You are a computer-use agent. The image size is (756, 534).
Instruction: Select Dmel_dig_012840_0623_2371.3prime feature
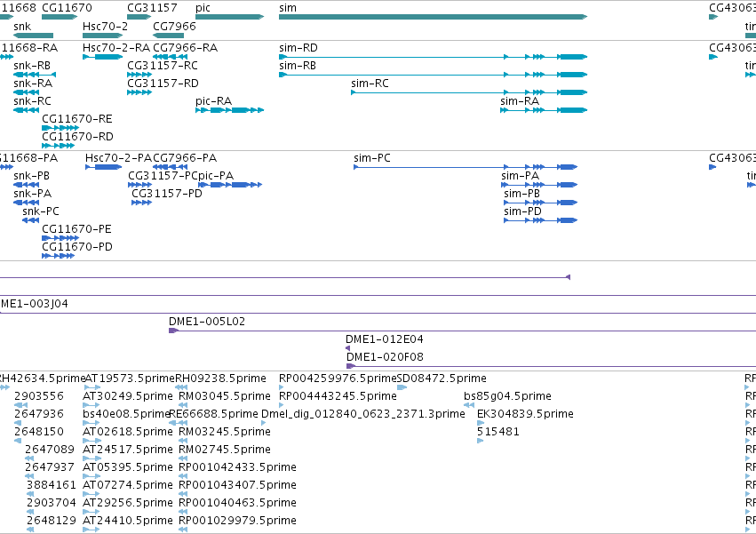click(x=263, y=423)
